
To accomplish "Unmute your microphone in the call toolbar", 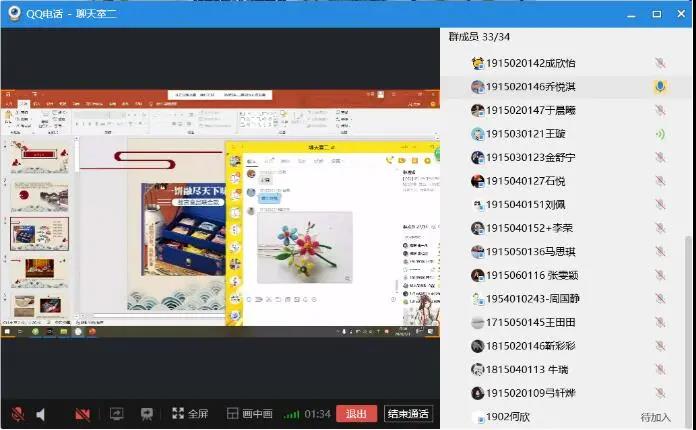I will tap(17, 414).
